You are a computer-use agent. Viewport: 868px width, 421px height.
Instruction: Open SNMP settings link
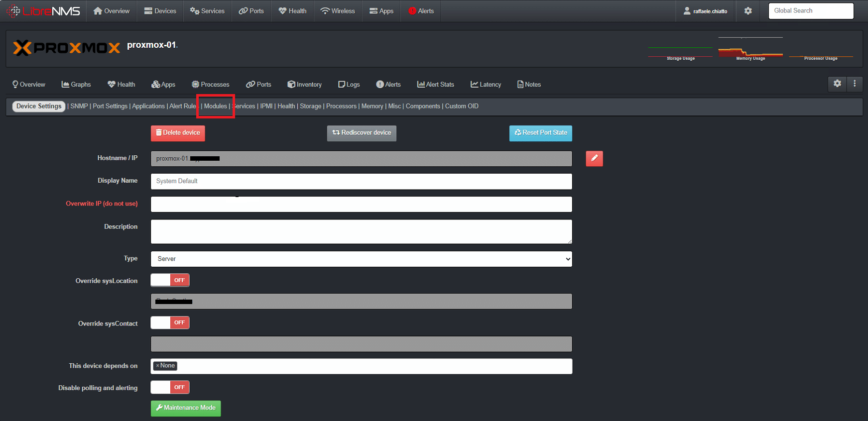(79, 106)
